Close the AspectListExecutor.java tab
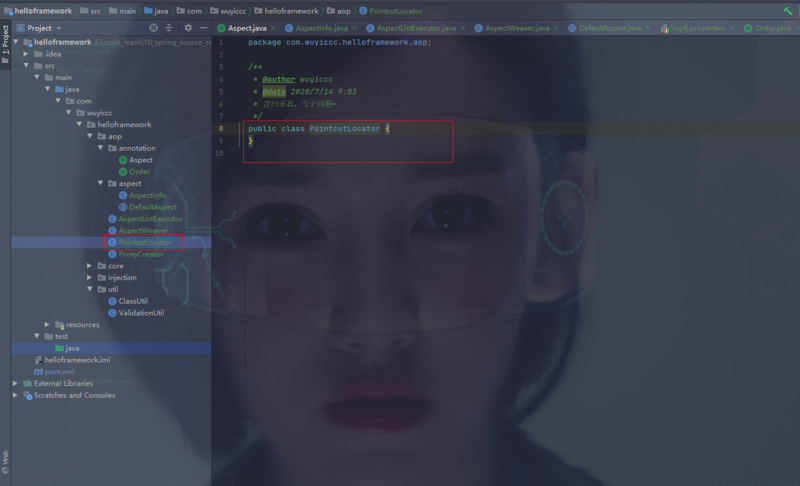The height and width of the screenshot is (486, 800). 462,28
